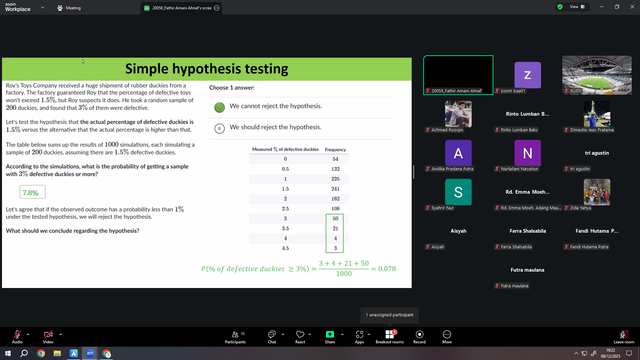Open the notification center icon
Viewport: 640px width, 360px height.
629,353
